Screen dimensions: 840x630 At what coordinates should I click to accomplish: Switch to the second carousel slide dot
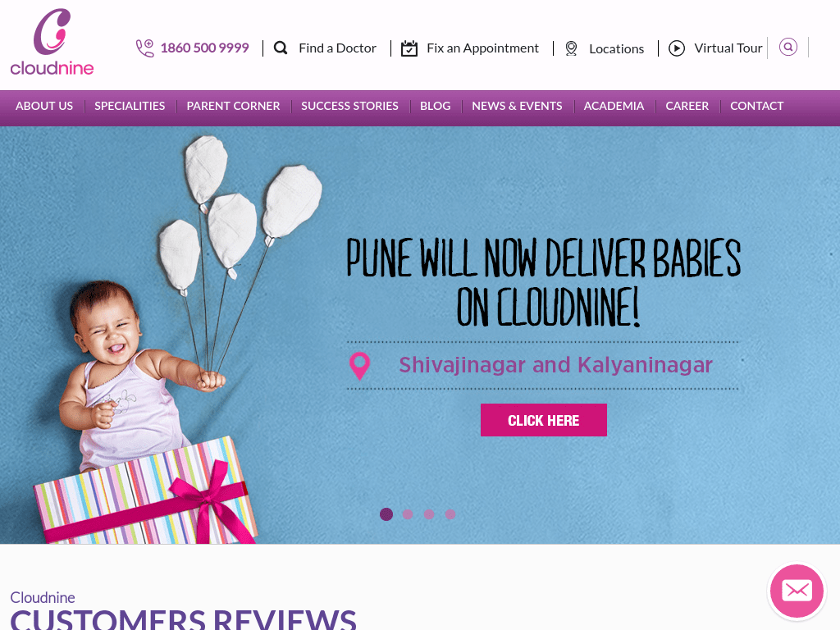click(x=408, y=514)
